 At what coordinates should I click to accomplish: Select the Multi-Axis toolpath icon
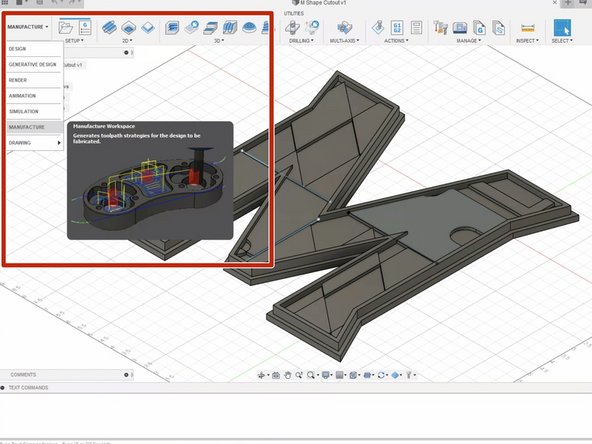344,28
